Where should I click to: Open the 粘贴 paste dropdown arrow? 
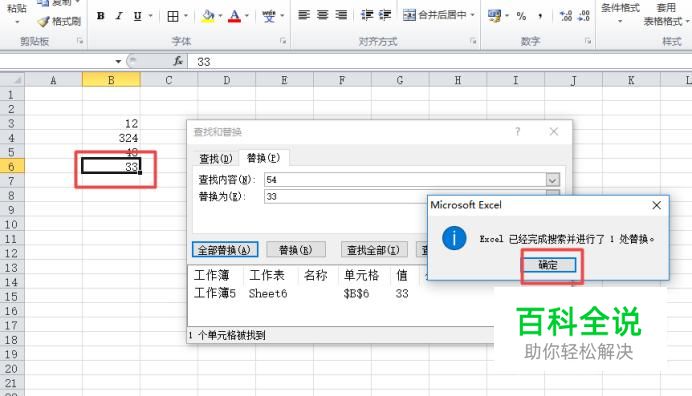point(17,22)
